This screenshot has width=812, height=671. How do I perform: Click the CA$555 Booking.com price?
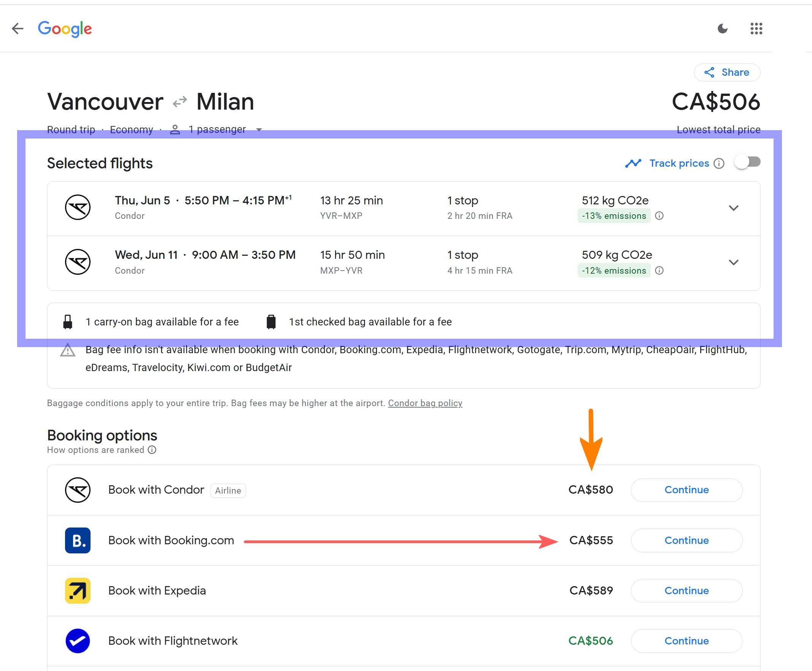click(591, 540)
